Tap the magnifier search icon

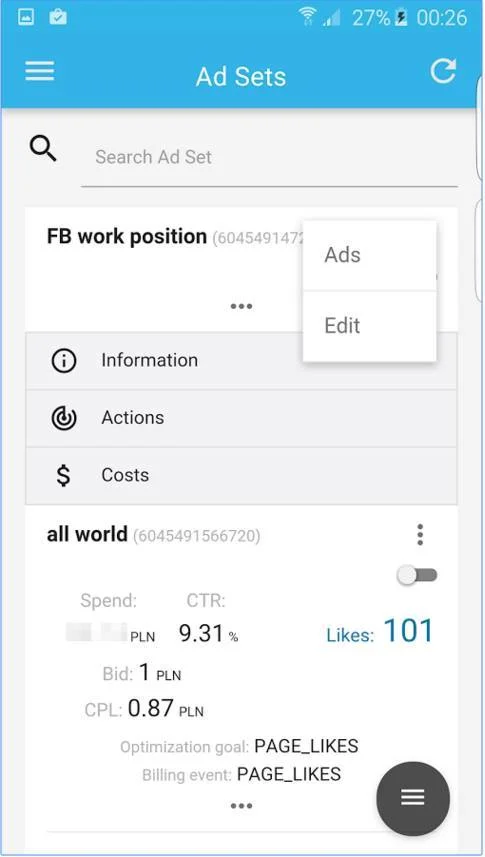click(43, 148)
